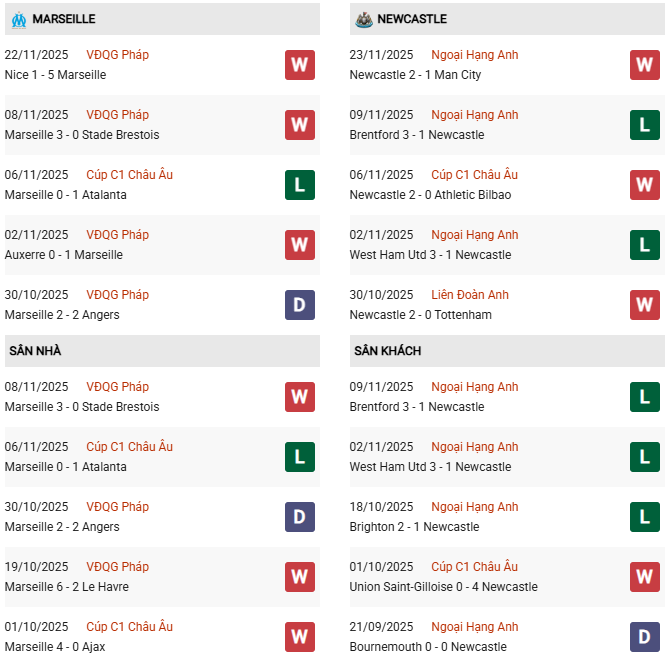Viewport: 666px width, 662px height.
Task: Open the Liên Đoàn Anh competition link
Action: [470, 295]
